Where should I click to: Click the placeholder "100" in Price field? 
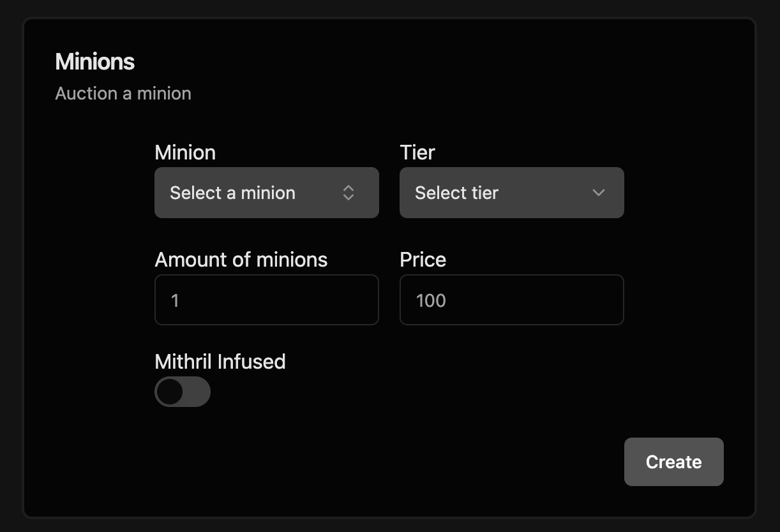(431, 300)
